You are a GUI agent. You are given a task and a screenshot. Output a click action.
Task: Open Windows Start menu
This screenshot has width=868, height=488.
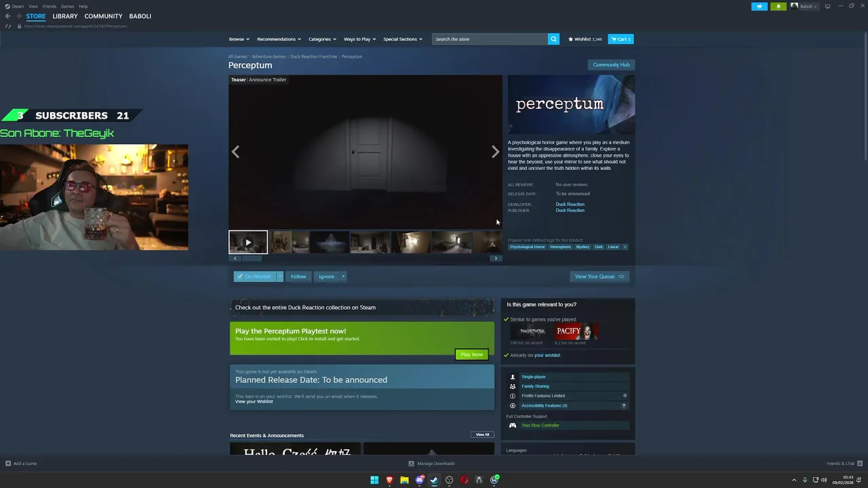tap(374, 480)
